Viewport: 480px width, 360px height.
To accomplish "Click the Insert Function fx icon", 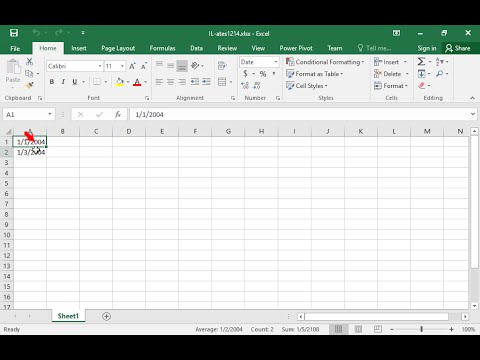I will click(x=118, y=114).
